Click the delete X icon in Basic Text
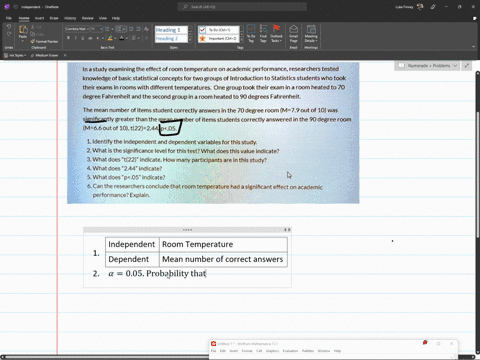480x360 pixels. click(x=146, y=38)
